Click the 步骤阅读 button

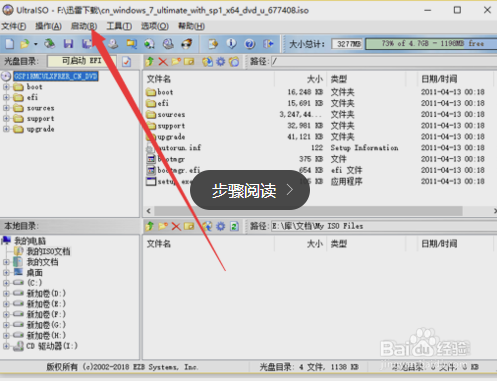(250, 190)
